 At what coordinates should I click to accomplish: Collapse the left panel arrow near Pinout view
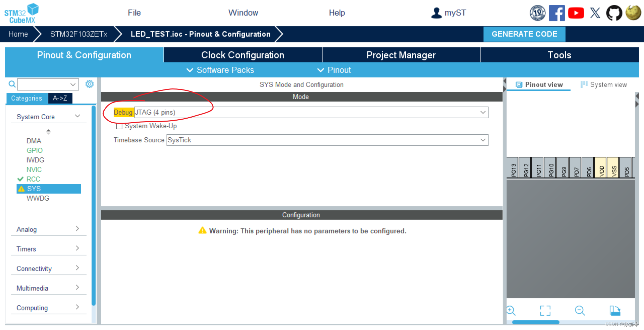coord(504,81)
